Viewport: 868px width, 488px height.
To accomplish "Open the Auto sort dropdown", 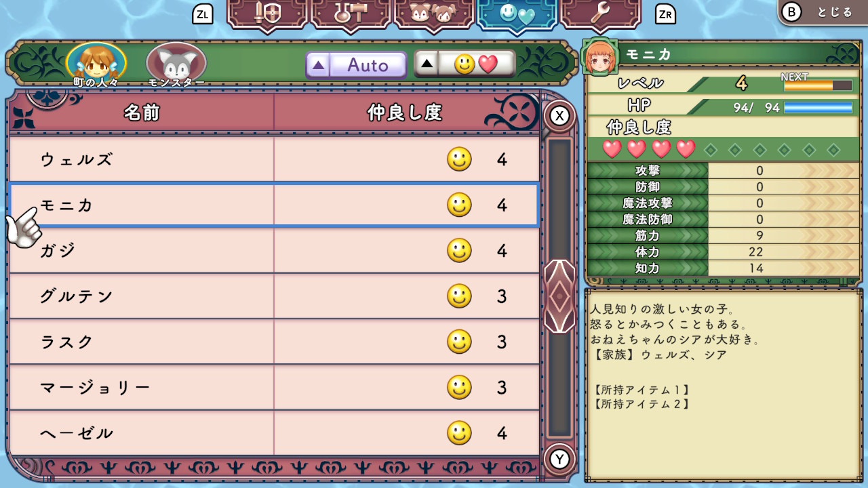I will point(356,65).
